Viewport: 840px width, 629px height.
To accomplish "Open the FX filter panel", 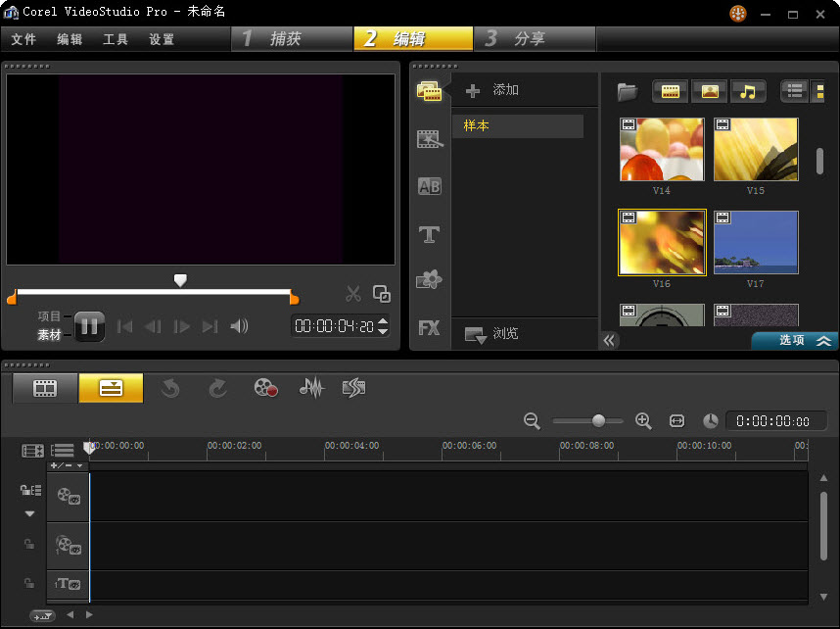I will pyautogui.click(x=429, y=327).
